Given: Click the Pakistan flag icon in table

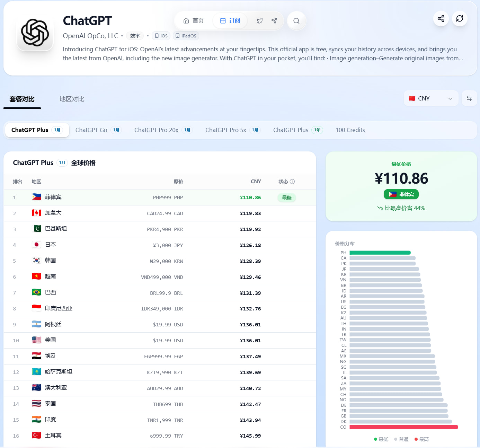Looking at the screenshot, I should tap(36, 229).
